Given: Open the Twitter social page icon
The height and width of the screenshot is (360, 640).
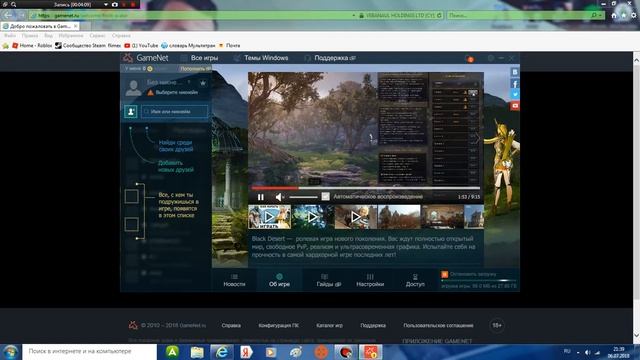Looking at the screenshot, I should click(515, 94).
